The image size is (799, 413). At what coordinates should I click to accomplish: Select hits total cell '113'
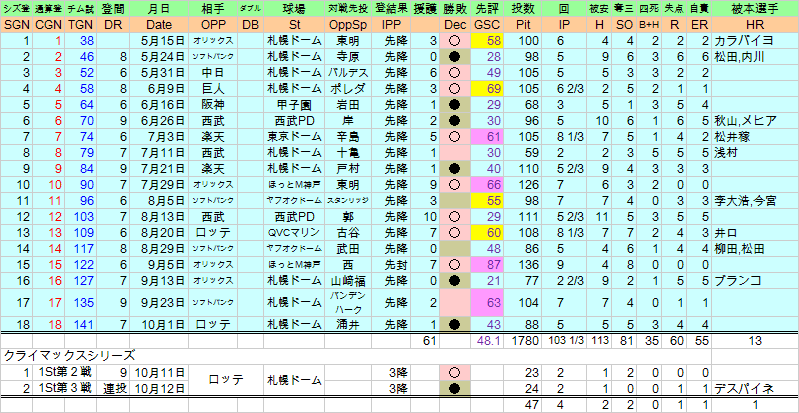click(599, 341)
